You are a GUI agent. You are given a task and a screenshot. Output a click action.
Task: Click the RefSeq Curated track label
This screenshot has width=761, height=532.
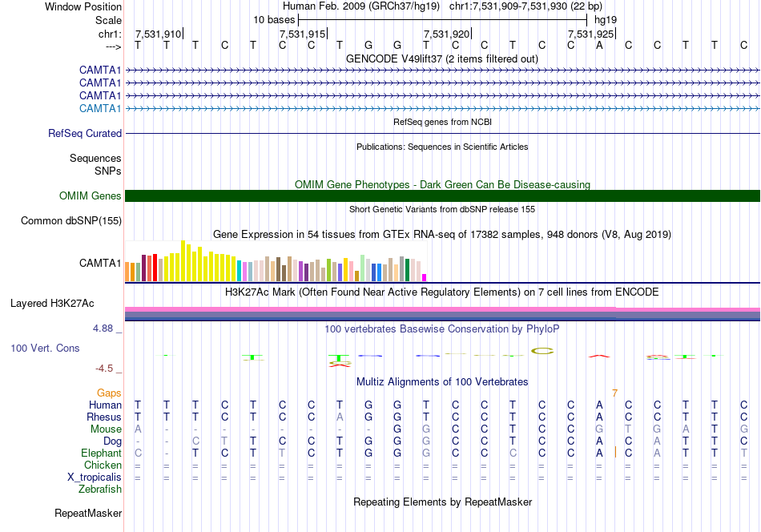coord(84,133)
